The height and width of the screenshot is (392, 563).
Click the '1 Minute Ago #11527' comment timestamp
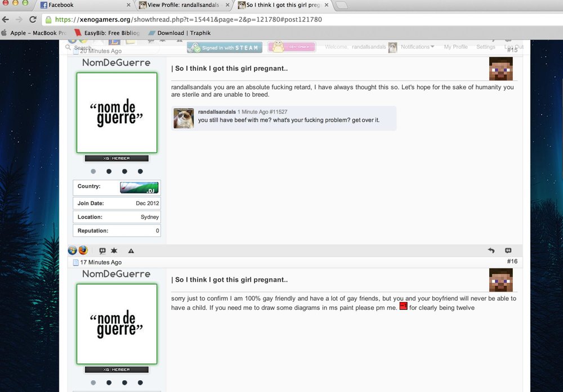(262, 112)
